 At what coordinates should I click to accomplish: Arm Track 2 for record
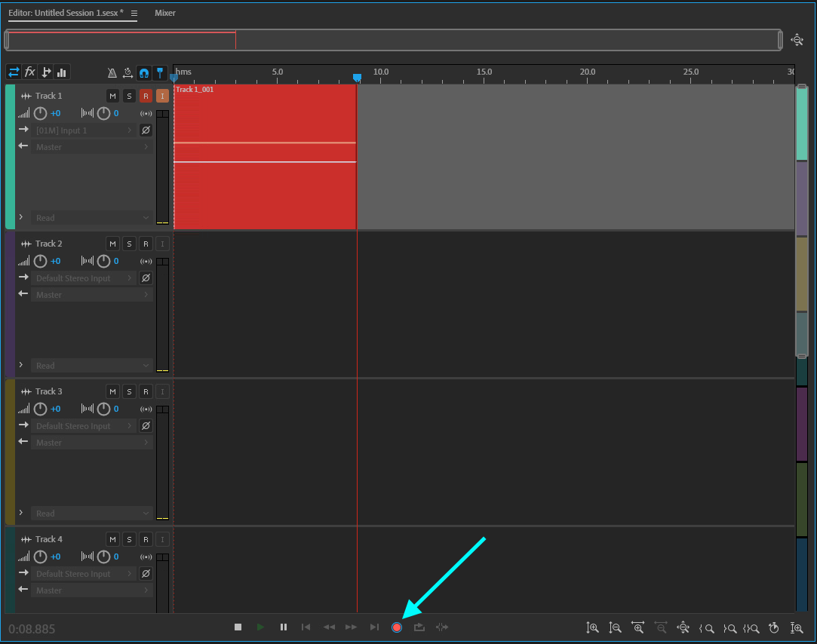pyautogui.click(x=146, y=244)
